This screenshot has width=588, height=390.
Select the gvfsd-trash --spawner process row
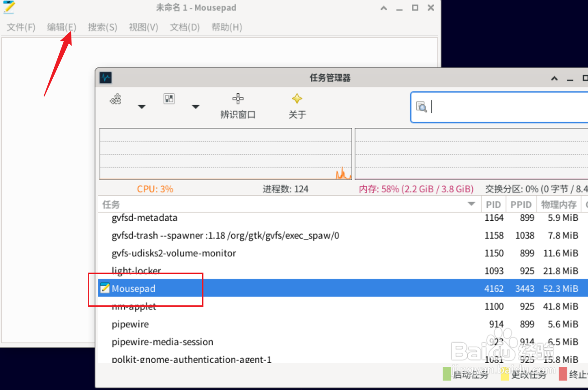point(343,236)
